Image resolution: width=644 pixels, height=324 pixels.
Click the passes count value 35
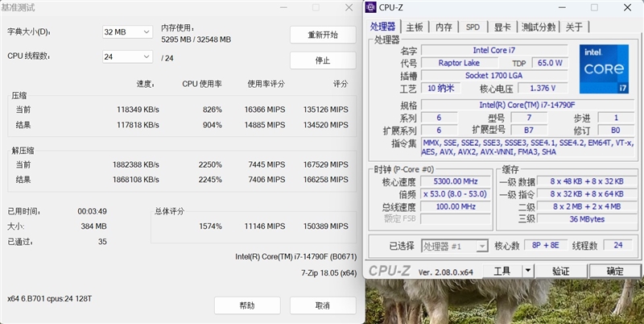tap(103, 242)
